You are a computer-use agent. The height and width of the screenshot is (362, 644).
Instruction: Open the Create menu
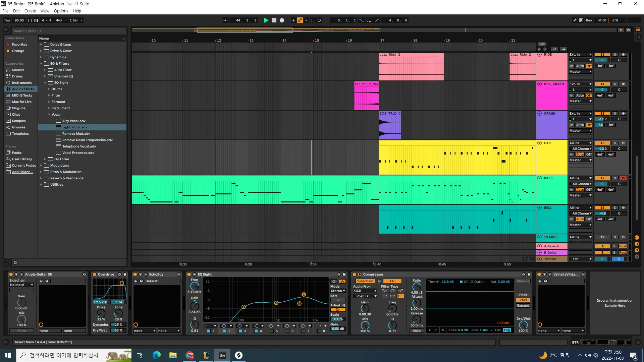point(30,11)
